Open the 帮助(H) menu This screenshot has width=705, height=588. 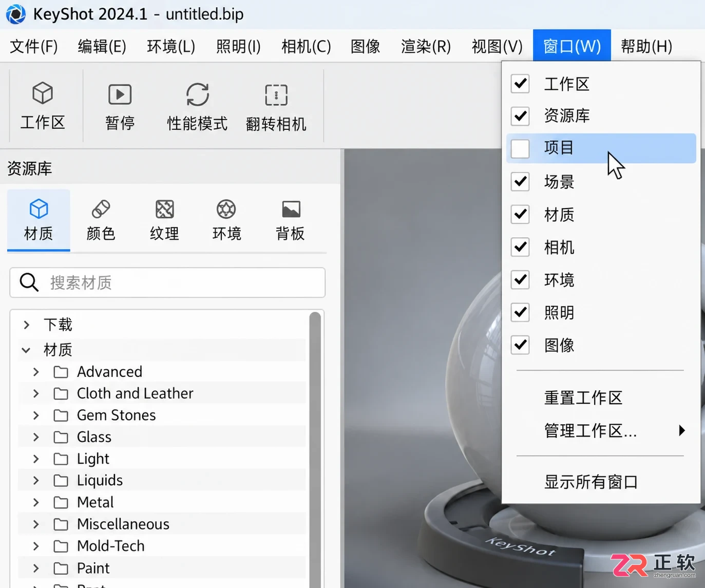[x=646, y=46]
